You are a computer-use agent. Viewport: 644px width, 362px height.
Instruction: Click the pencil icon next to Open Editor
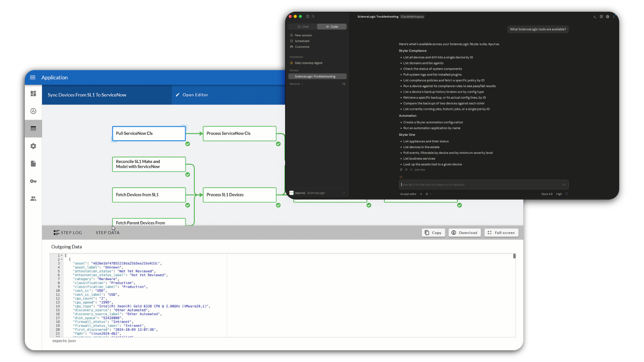click(178, 95)
